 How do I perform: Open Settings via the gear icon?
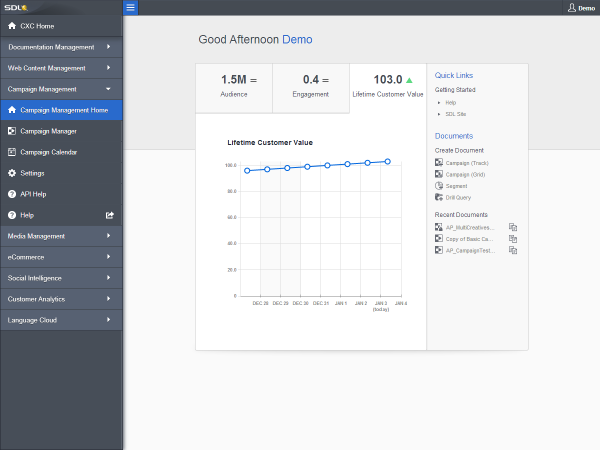pos(12,173)
